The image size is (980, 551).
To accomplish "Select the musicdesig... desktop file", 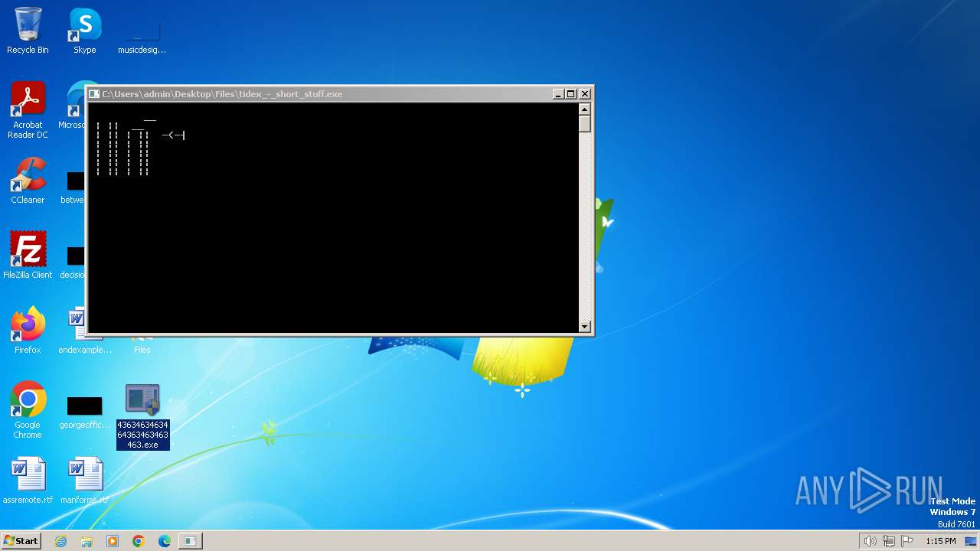I will (x=142, y=34).
